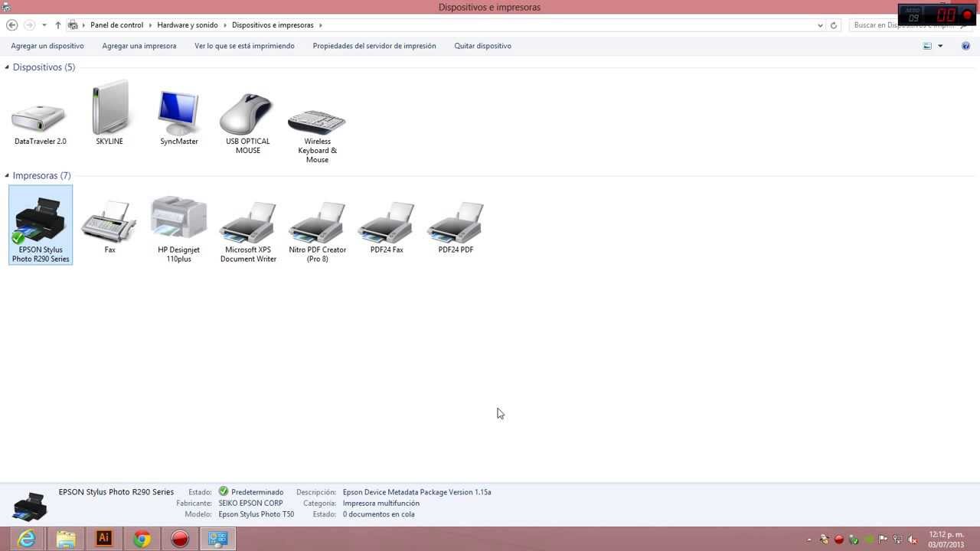Open the help question mark icon

point(965,46)
